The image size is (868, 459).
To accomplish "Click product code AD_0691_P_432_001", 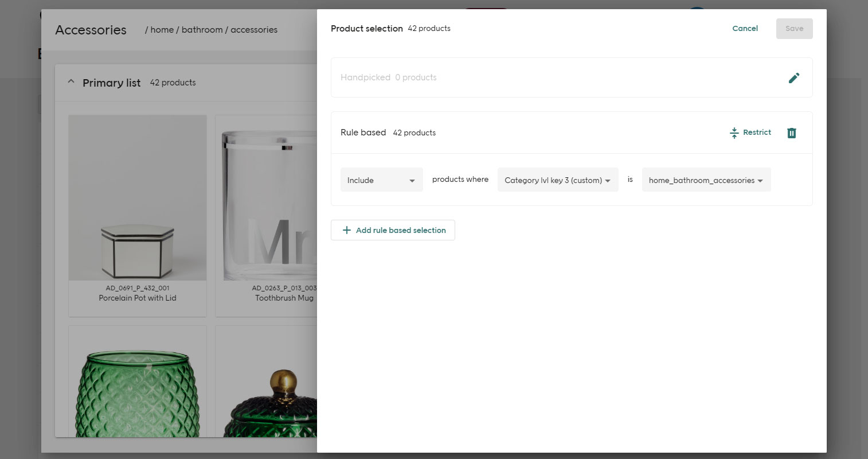I will click(138, 288).
